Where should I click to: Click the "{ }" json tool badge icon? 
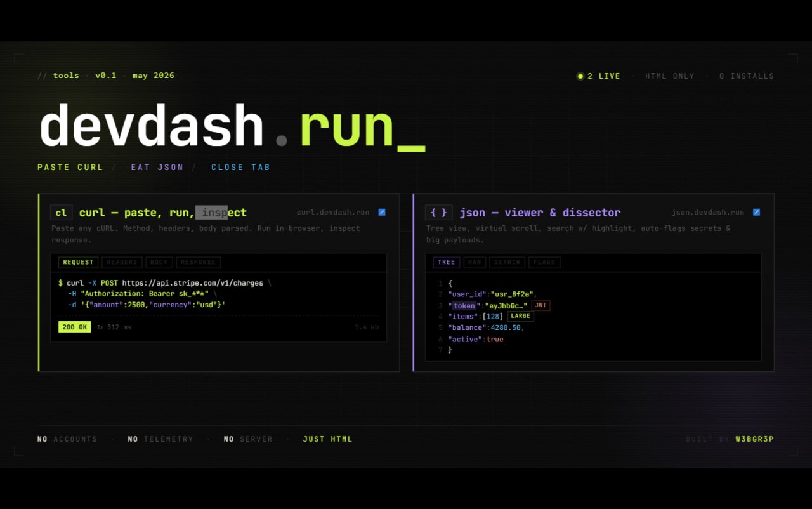tap(439, 213)
